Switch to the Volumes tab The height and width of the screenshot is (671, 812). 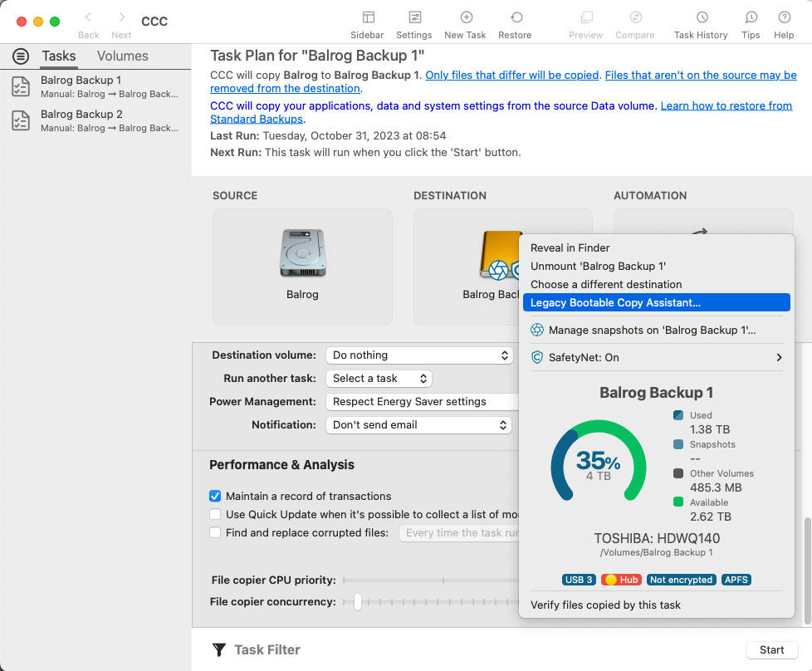click(x=122, y=56)
